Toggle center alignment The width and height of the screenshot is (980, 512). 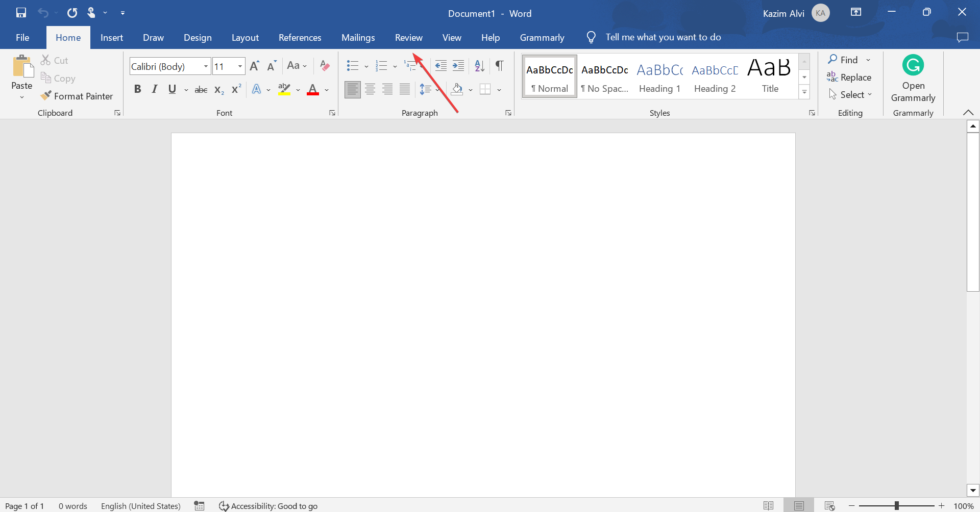point(370,89)
